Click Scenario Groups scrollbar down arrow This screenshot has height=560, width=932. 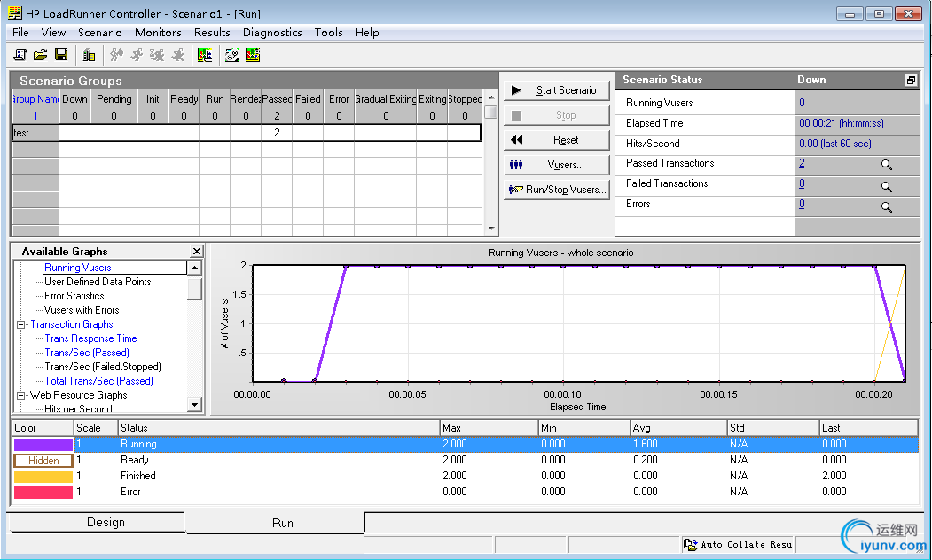(491, 228)
